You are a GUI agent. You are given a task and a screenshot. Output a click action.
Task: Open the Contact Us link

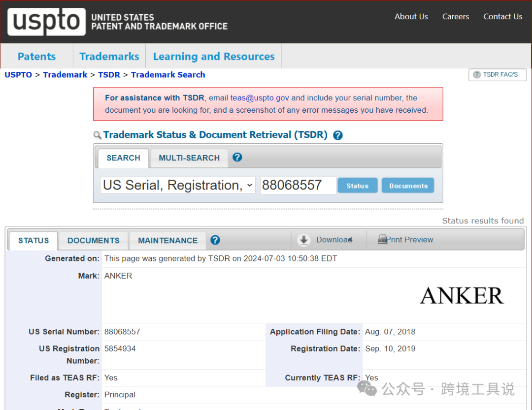(502, 17)
